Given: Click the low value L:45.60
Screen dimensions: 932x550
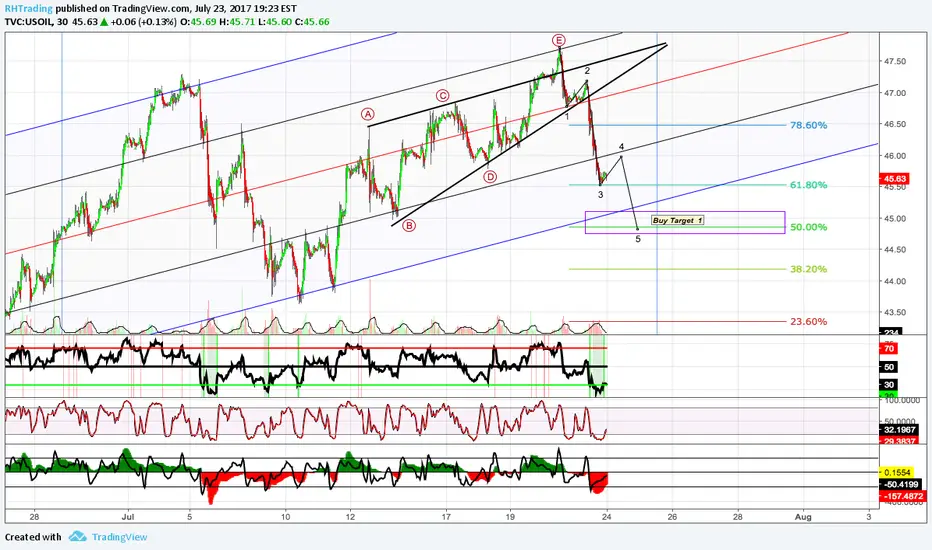Looking at the screenshot, I should click(x=273, y=22).
